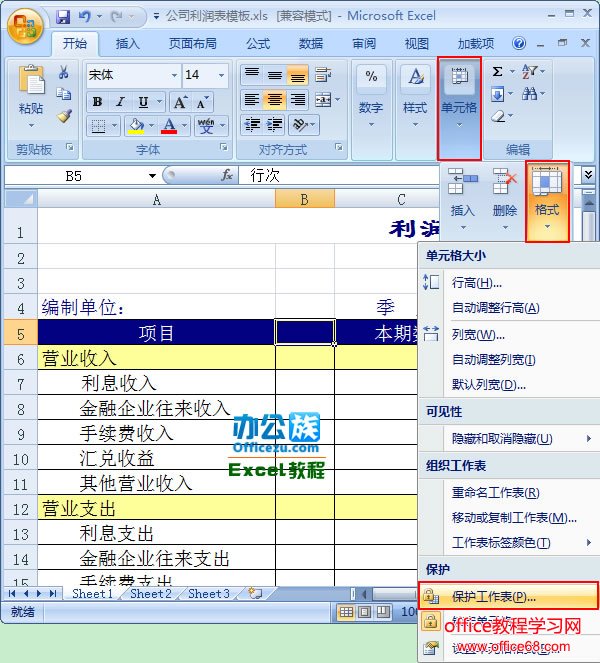Image resolution: width=600 pixels, height=663 pixels.
Task: Choose 自动调整行高(A) menu item
Action: 509,308
